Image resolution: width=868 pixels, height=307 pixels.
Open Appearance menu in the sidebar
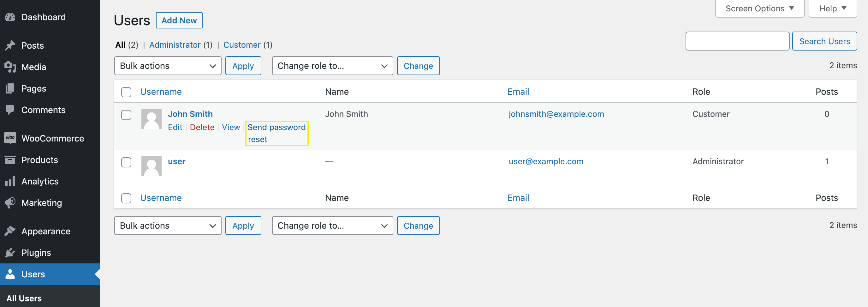(x=46, y=231)
